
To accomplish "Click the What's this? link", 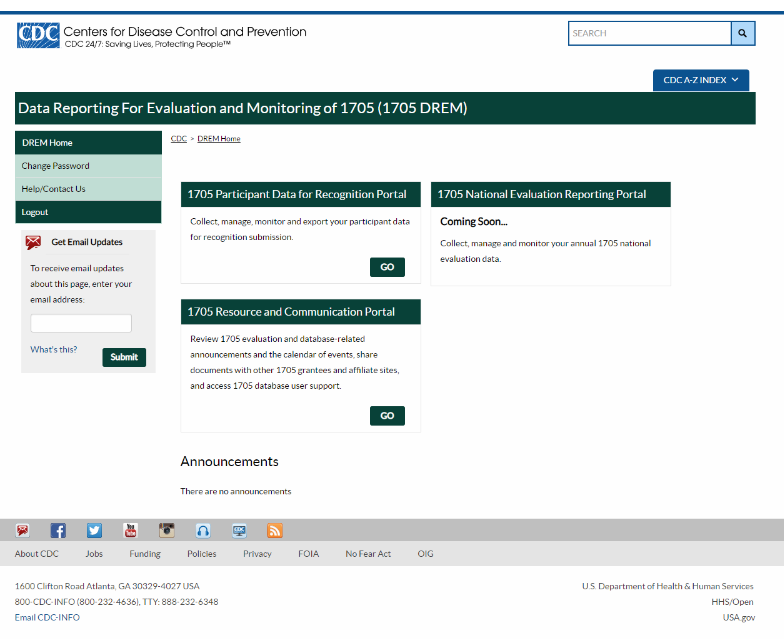I will click(x=54, y=350).
